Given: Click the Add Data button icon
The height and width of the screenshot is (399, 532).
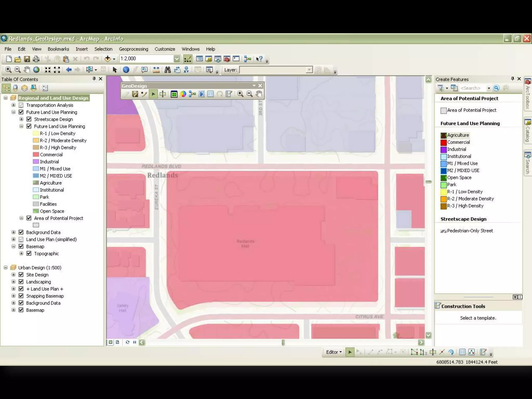Looking at the screenshot, I should 108,59.
